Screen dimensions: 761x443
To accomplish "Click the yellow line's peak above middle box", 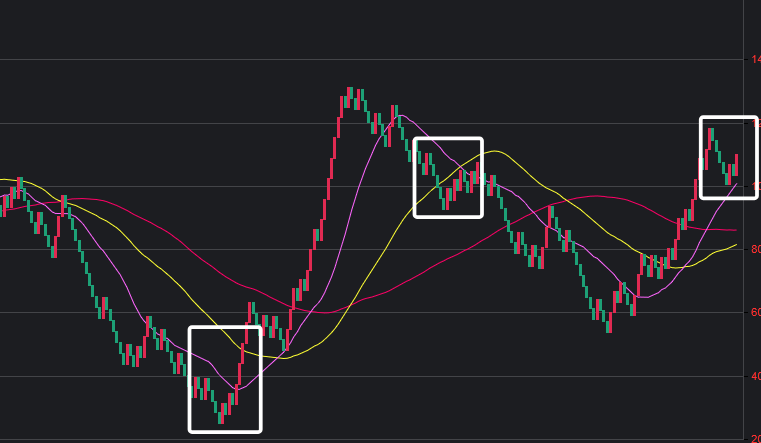I will click(x=492, y=151).
